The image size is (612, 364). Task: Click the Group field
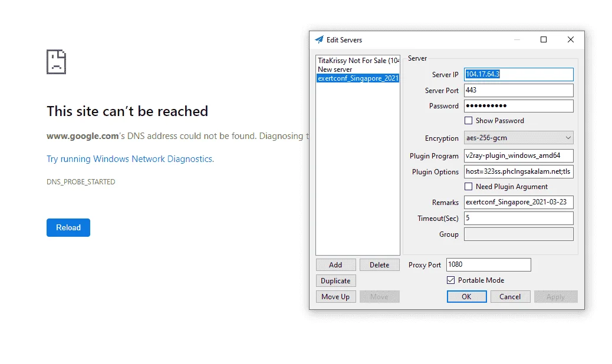pos(519,234)
